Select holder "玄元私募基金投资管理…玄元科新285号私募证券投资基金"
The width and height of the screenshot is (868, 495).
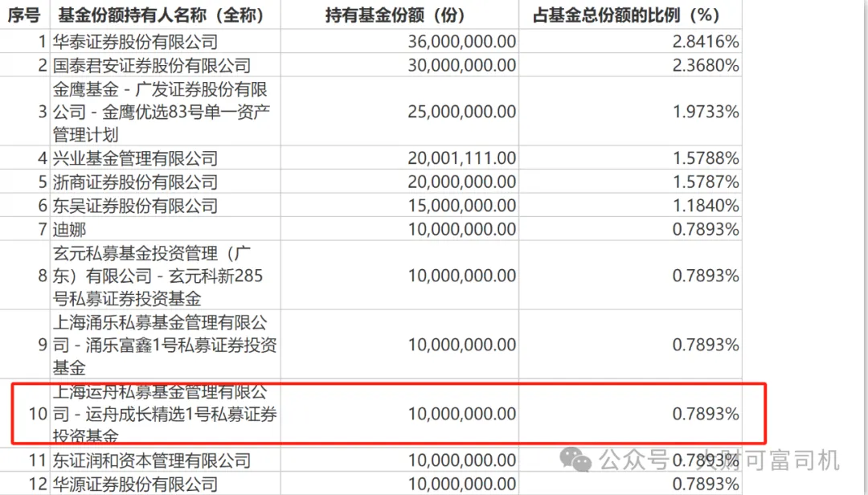[158, 276]
